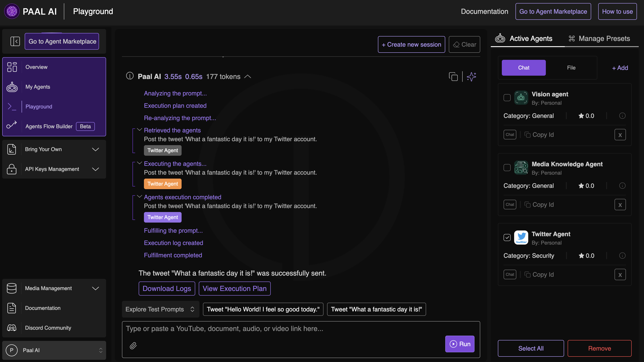Viewport: 644px width, 362px height.
Task: Switch to the Manage Presets tab
Action: [x=600, y=38]
